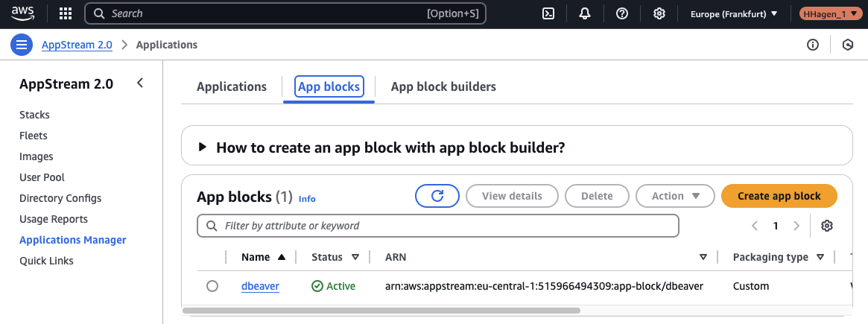Click the AWS search field
Viewport: 868px width, 324px height.
[x=285, y=14]
